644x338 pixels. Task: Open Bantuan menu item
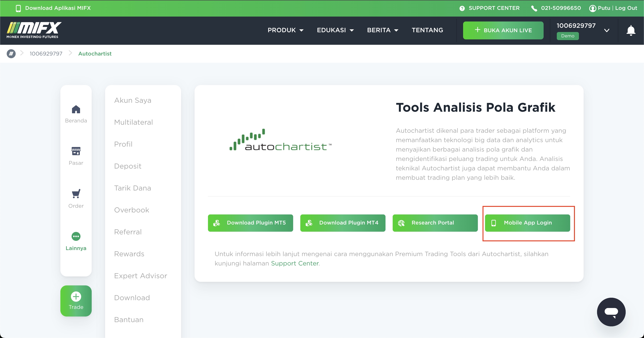point(129,320)
